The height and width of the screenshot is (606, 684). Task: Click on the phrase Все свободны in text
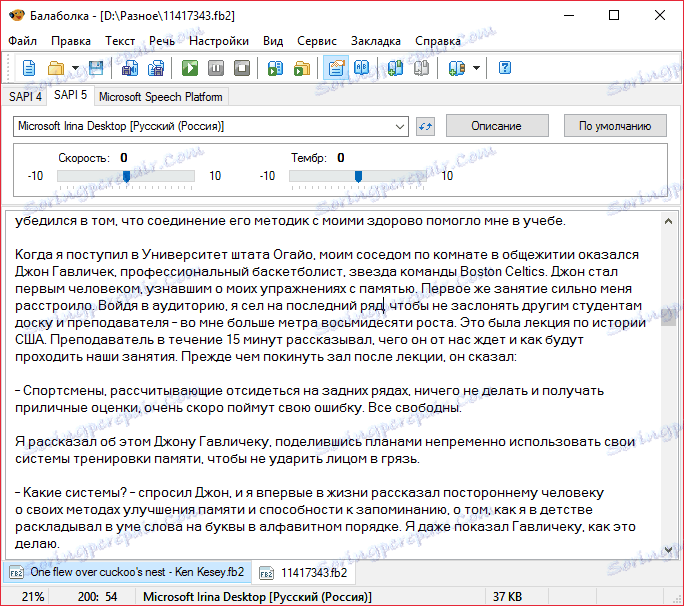coord(414,408)
